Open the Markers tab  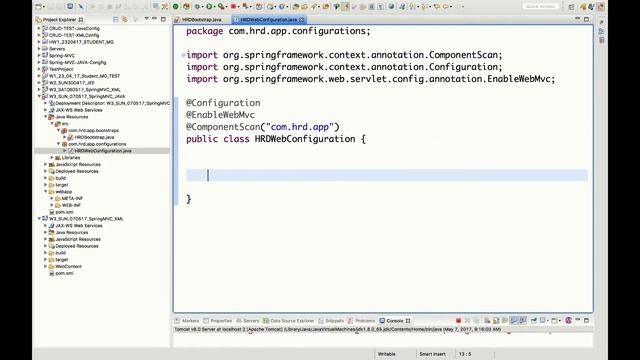187,321
